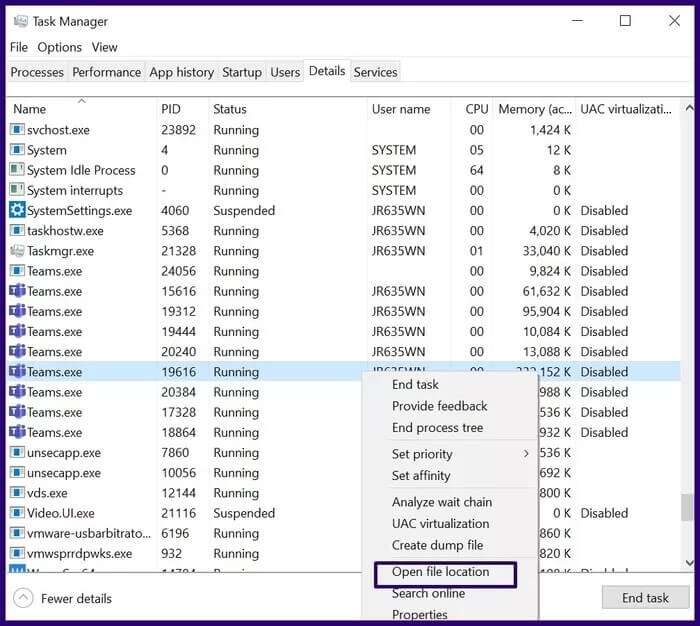Screen dimensions: 700x626
Task: Click the 95,904 K memory value
Action: point(546,311)
